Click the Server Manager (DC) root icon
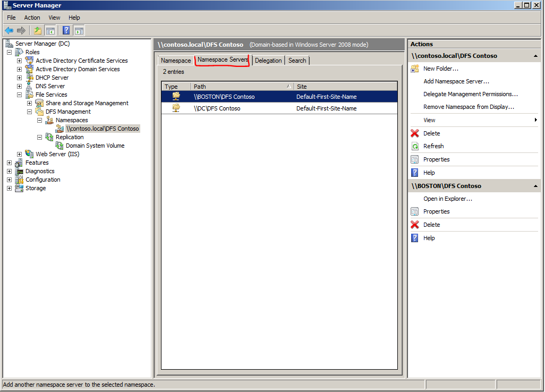 [x=9, y=44]
